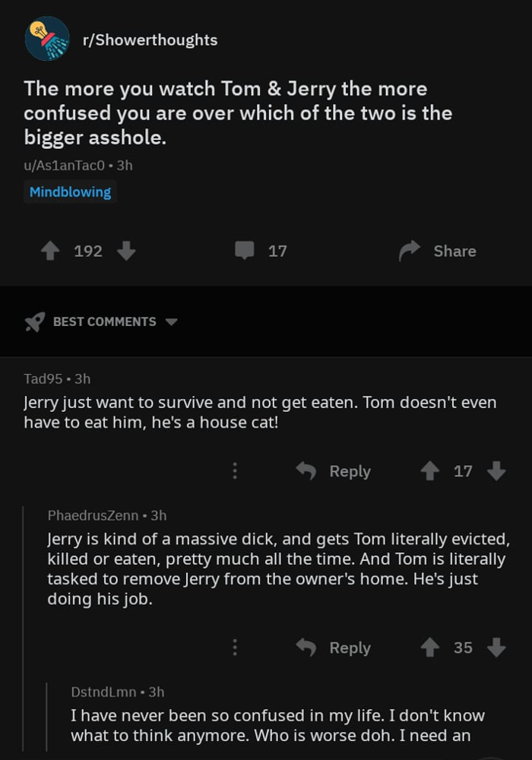The width and height of the screenshot is (532, 760).
Task: Open the r/Showerthoughts subreddit avatar
Action: [47, 39]
